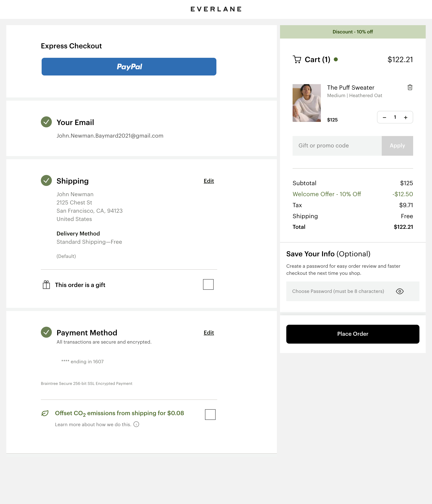Click the Your Email checkmark icon
Viewport: 432px width, 504px height.
tap(46, 122)
